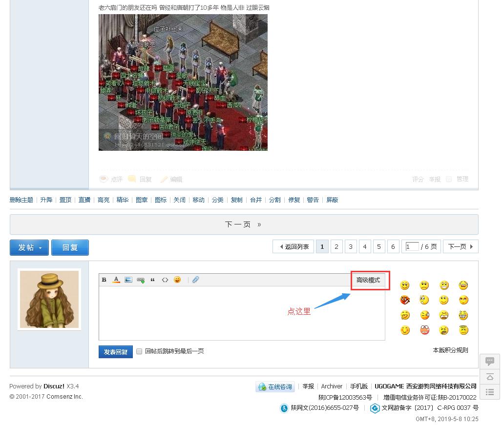Open font color picker in editor toolbar
The image size is (504, 425).
coord(116,280)
